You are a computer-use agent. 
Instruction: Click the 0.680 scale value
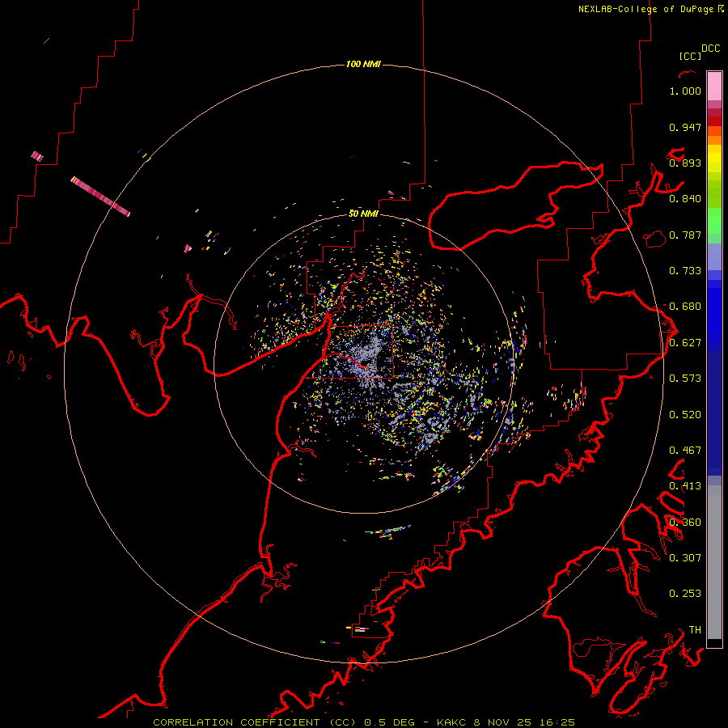tap(685, 307)
